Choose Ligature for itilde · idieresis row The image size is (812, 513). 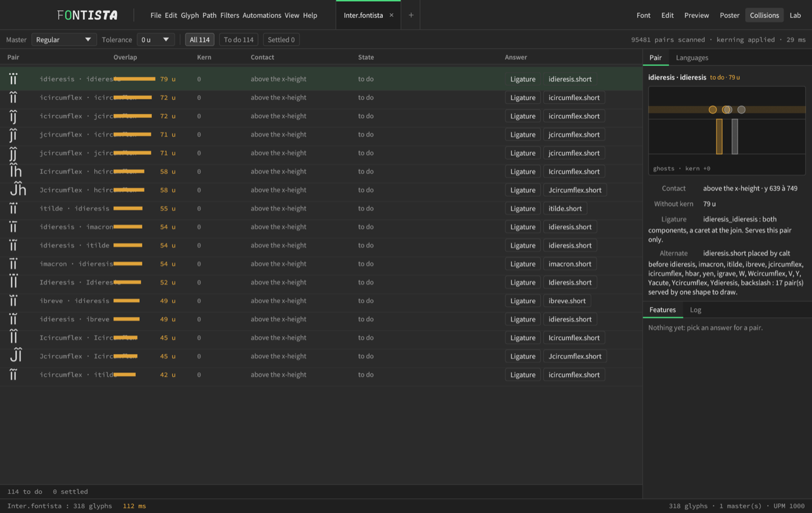point(523,208)
